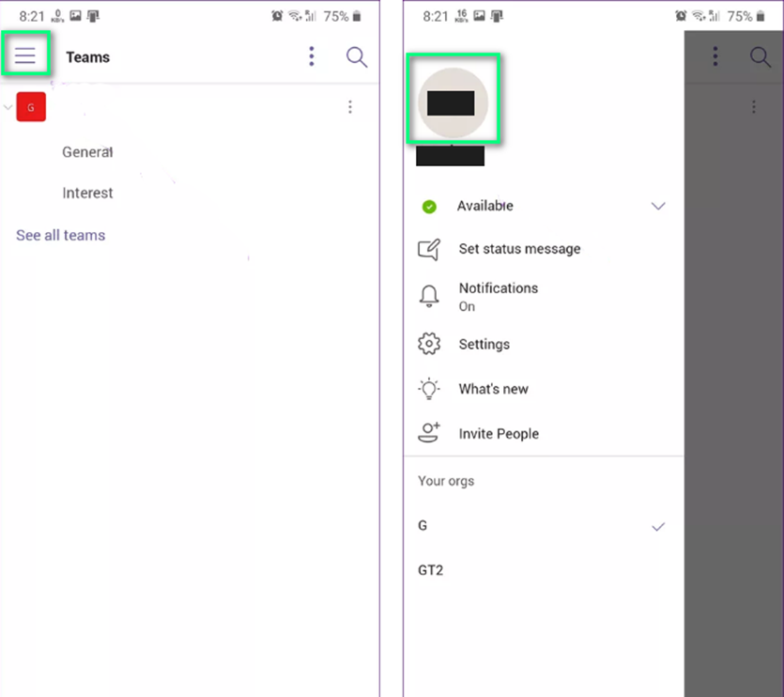
Task: Collapse the G team channel list
Action: (x=8, y=106)
